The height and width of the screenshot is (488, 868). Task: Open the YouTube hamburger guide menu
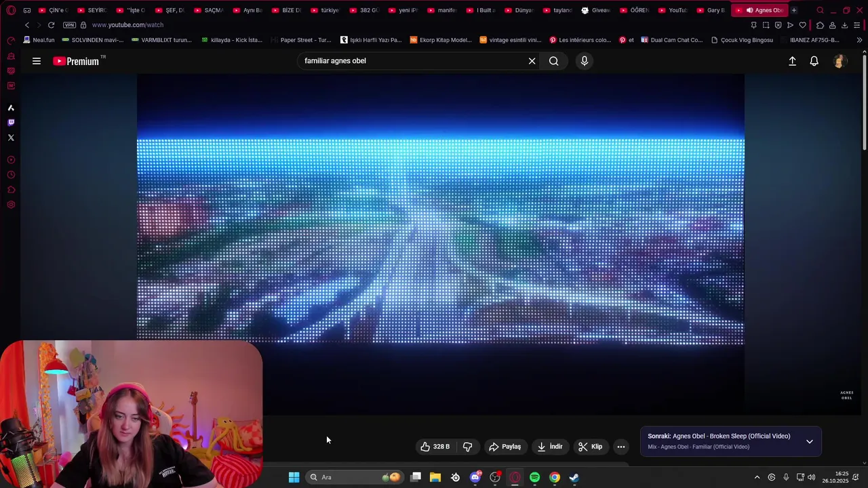pos(37,61)
